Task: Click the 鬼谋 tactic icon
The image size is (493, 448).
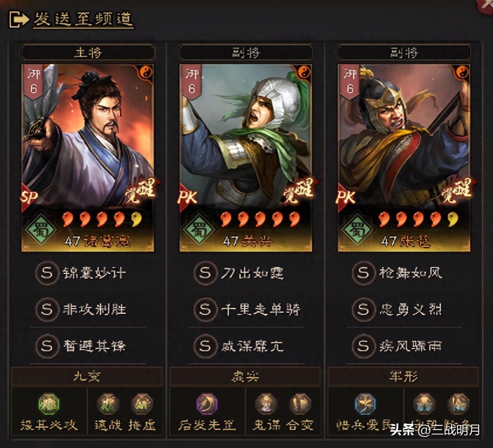Action: coord(266,404)
